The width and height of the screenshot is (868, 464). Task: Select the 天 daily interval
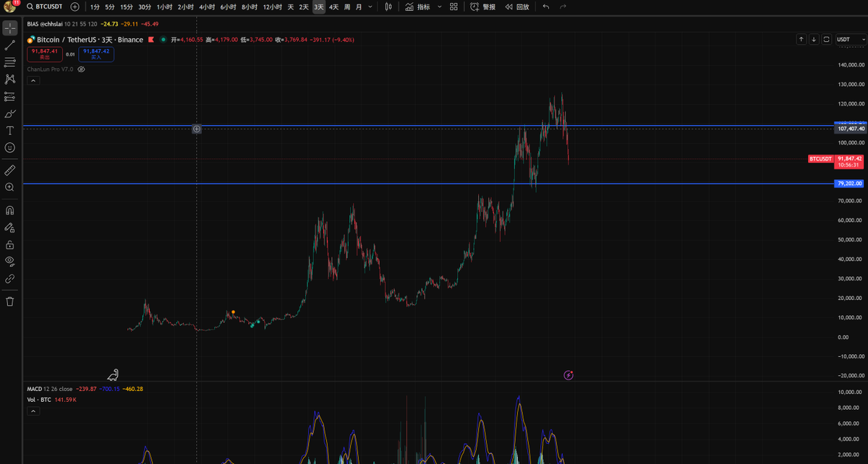pyautogui.click(x=291, y=7)
